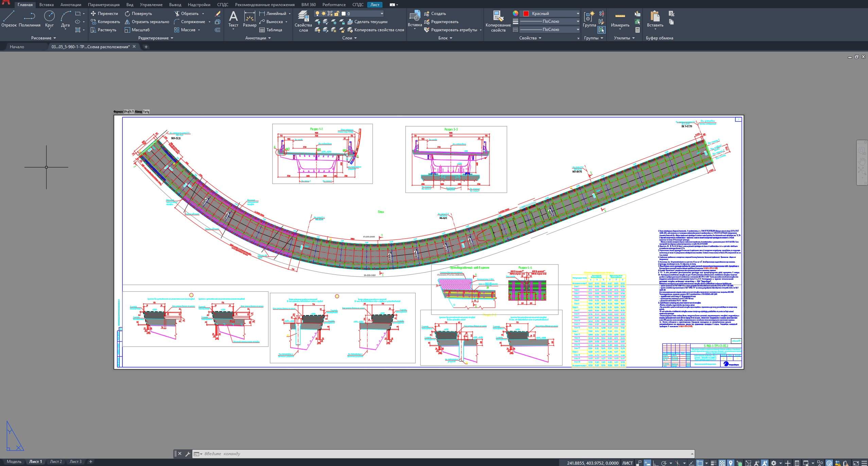
Task: Click the Измерить measure tool
Action: point(620,20)
